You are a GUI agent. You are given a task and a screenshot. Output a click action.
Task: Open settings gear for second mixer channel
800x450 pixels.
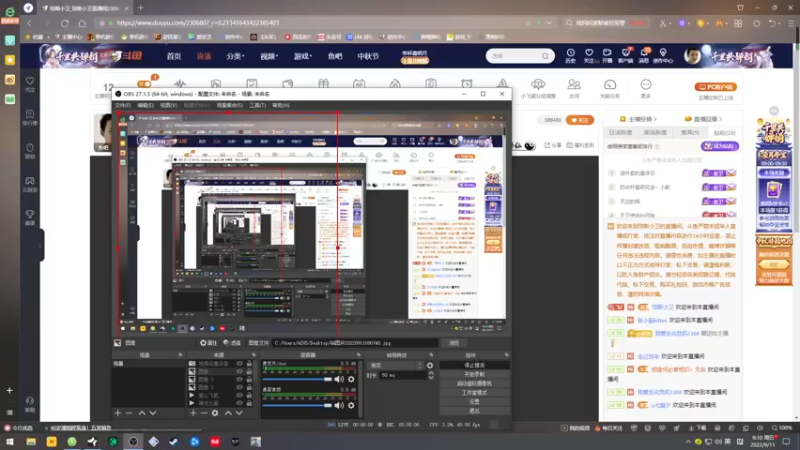coord(351,405)
